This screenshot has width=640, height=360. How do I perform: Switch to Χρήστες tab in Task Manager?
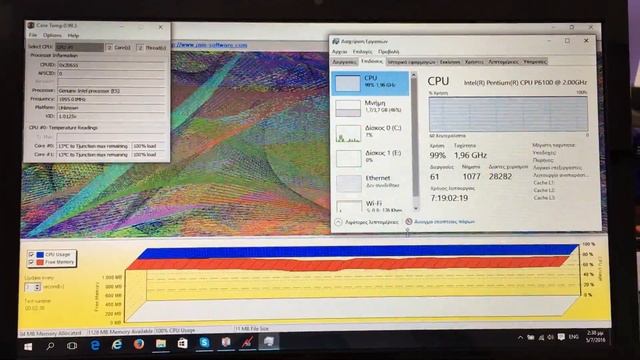click(x=474, y=62)
